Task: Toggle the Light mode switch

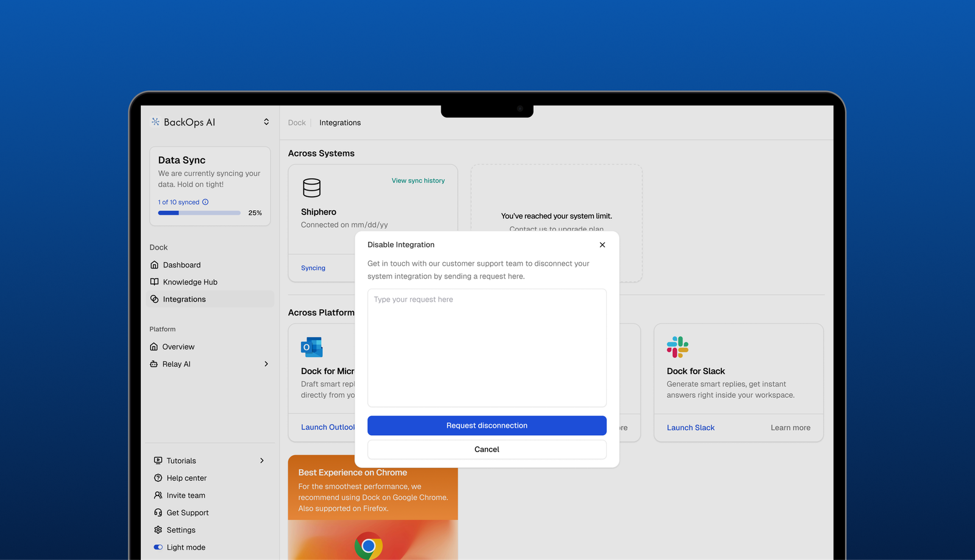Action: coord(158,547)
